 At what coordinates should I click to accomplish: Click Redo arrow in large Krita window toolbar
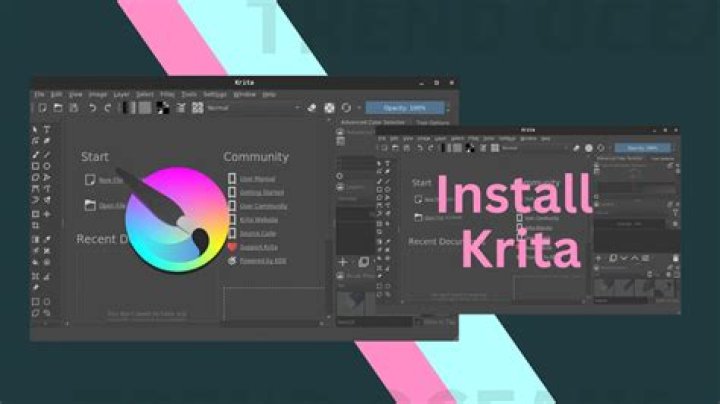(108, 108)
